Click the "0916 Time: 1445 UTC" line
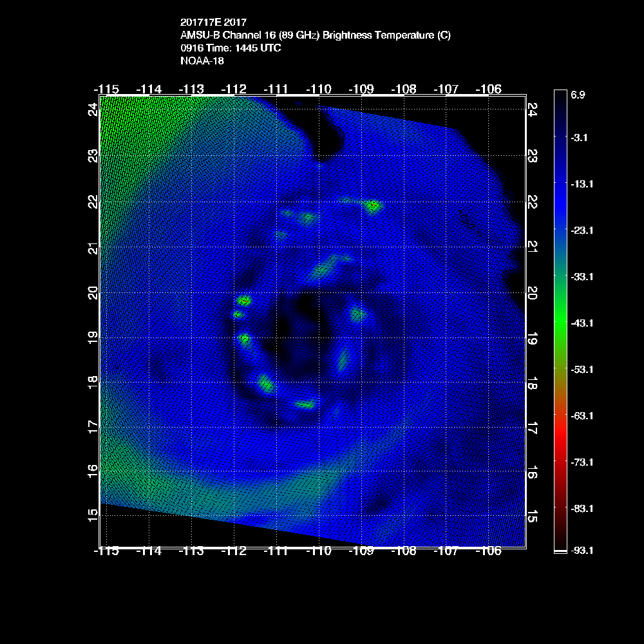 (x=231, y=48)
